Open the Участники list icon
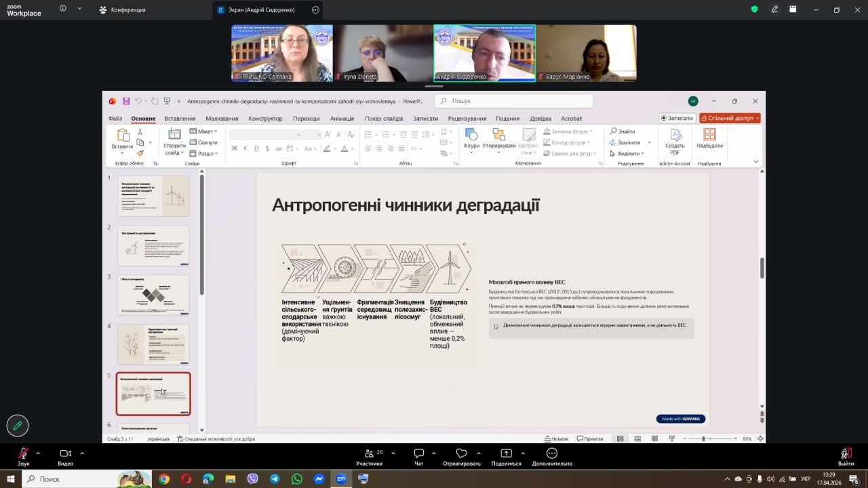Screen dimensions: 868x488 [369, 453]
